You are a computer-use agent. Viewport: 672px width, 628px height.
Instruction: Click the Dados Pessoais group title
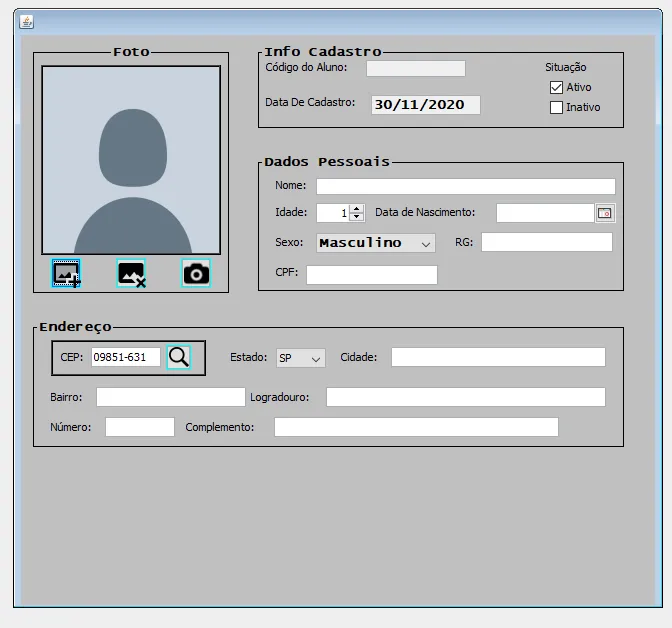click(327, 162)
